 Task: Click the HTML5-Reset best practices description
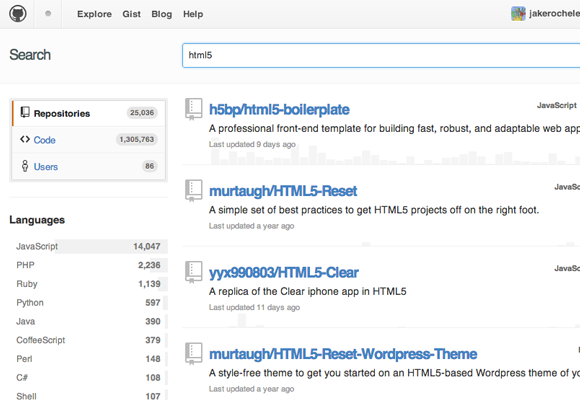(374, 210)
